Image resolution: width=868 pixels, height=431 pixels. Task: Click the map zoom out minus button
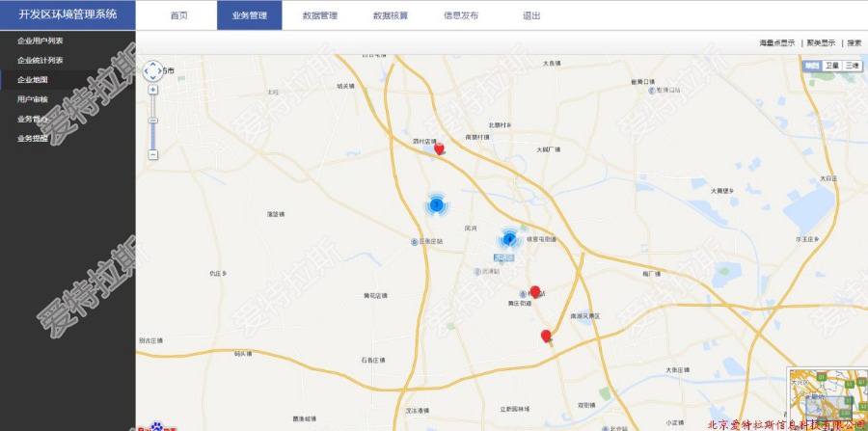click(x=153, y=154)
